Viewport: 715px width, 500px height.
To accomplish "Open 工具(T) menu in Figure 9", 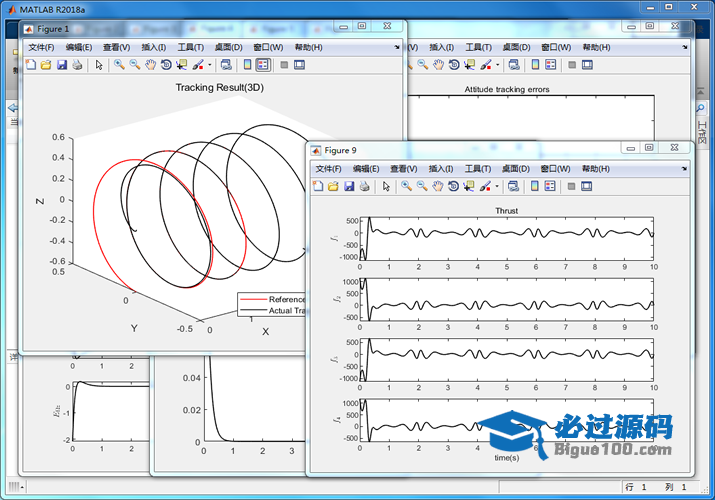I will coord(479,169).
